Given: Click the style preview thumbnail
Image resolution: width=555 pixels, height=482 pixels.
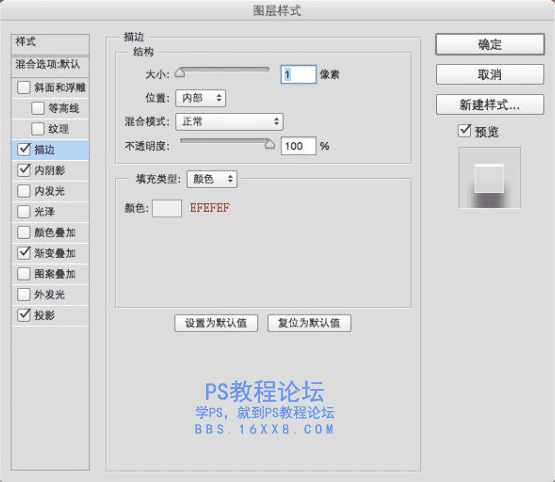Looking at the screenshot, I should (490, 178).
